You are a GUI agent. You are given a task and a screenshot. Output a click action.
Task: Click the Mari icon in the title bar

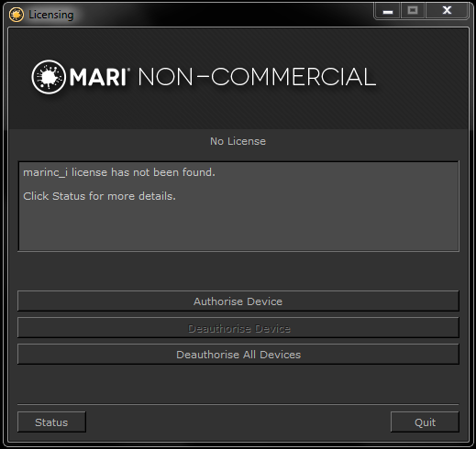pyautogui.click(x=17, y=15)
